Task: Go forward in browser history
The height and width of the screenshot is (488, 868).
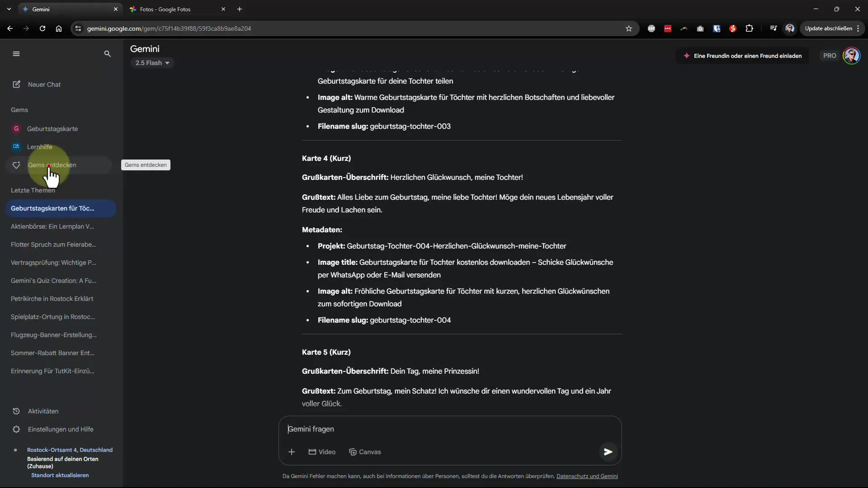Action: pos(26,28)
